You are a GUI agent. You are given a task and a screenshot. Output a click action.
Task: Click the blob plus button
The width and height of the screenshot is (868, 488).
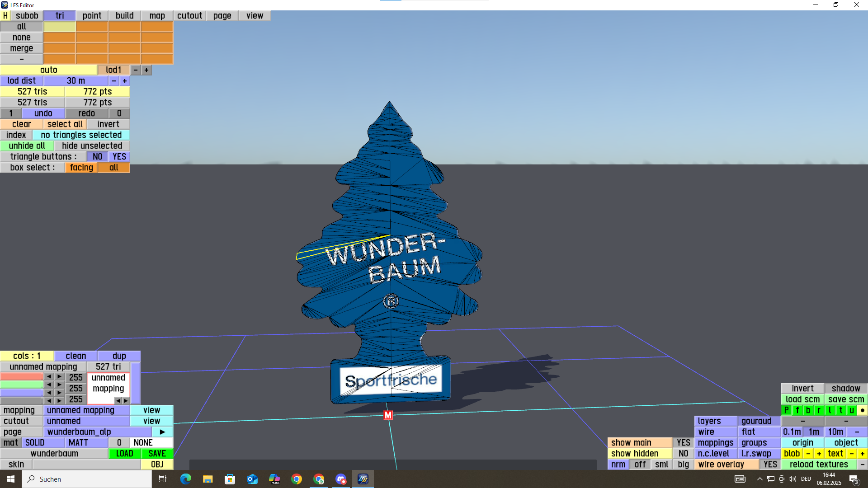[x=819, y=454]
